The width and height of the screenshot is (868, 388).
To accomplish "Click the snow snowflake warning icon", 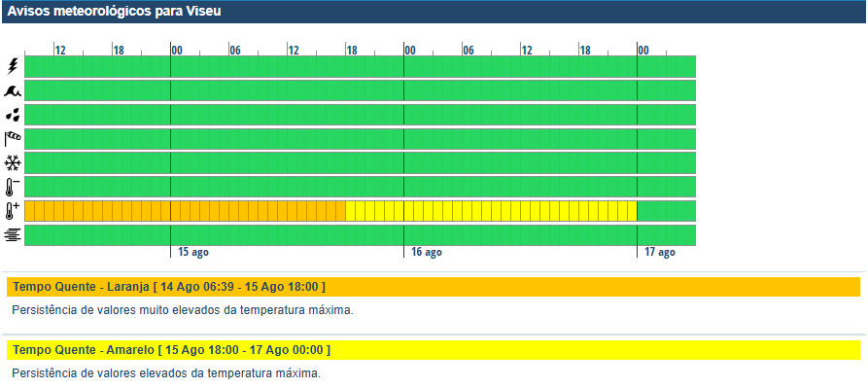I will pos(13,162).
